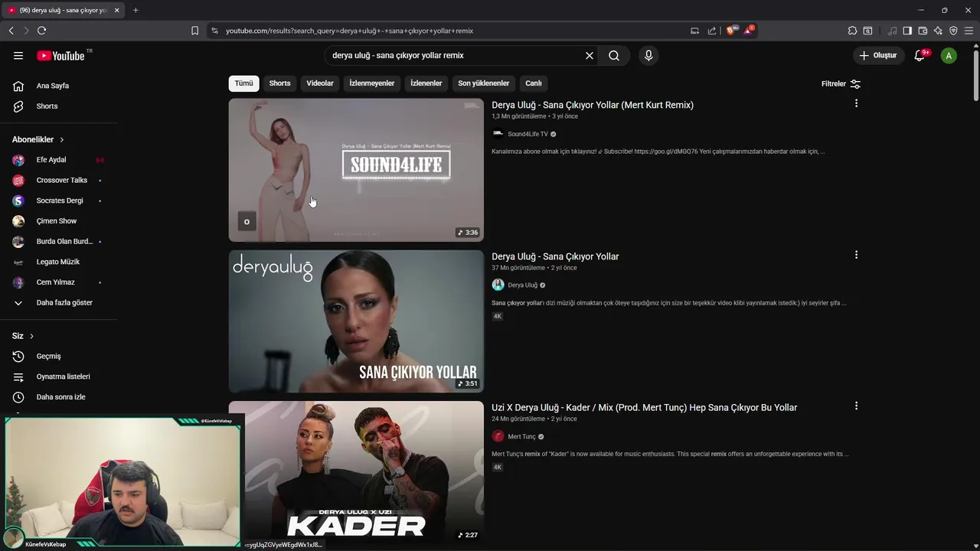Click the magnifier search button

pyautogui.click(x=614, y=55)
